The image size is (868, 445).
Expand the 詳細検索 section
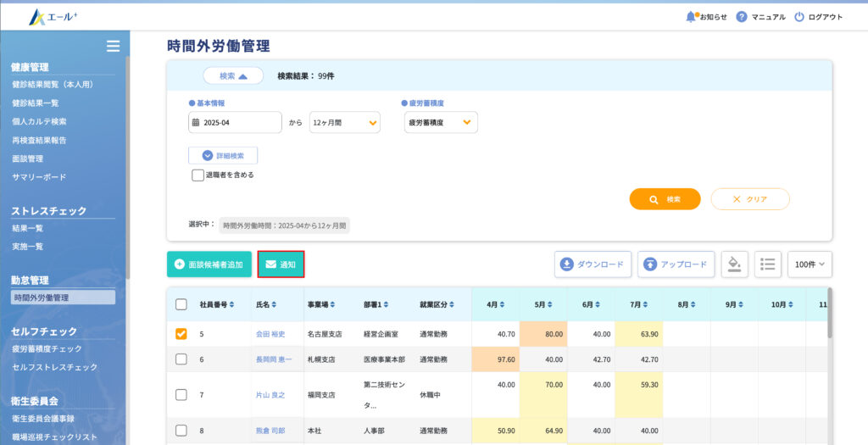[x=223, y=156]
